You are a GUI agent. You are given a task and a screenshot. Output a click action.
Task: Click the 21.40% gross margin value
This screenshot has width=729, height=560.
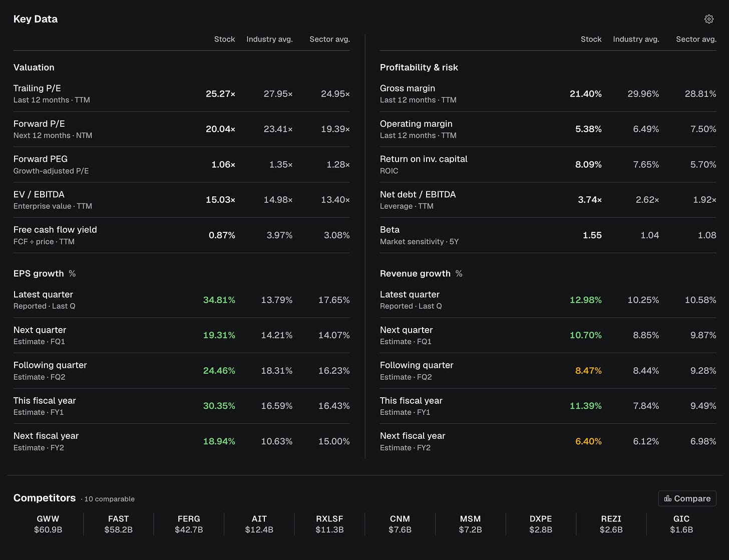(x=585, y=94)
